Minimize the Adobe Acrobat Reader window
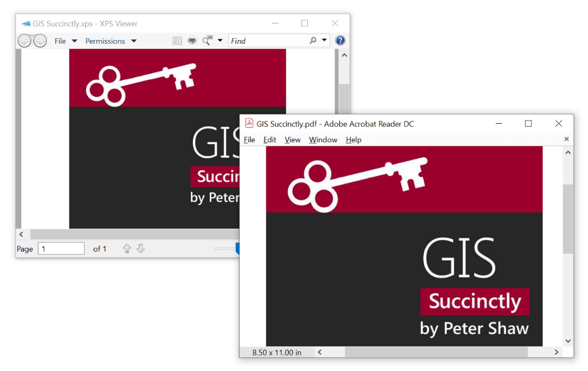The width and height of the screenshot is (588, 371). coord(499,124)
